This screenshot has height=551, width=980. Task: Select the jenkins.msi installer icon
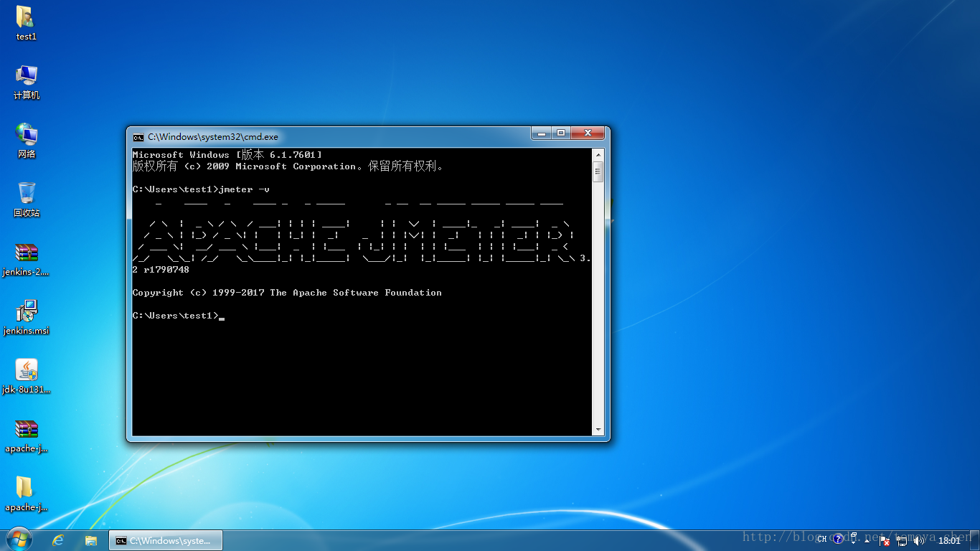pos(27,317)
